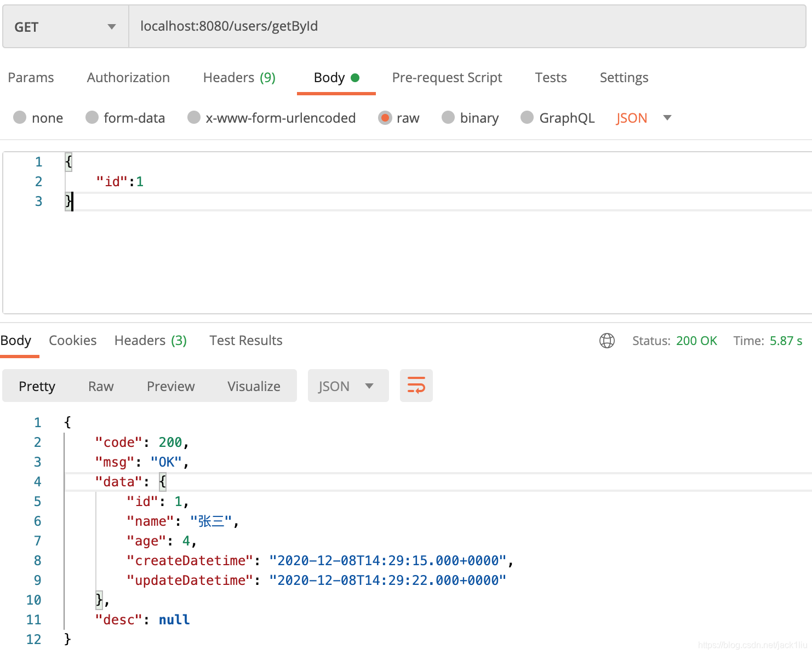The height and width of the screenshot is (655, 812).
Task: Click the updateDatetime value in response
Action: coord(388,581)
